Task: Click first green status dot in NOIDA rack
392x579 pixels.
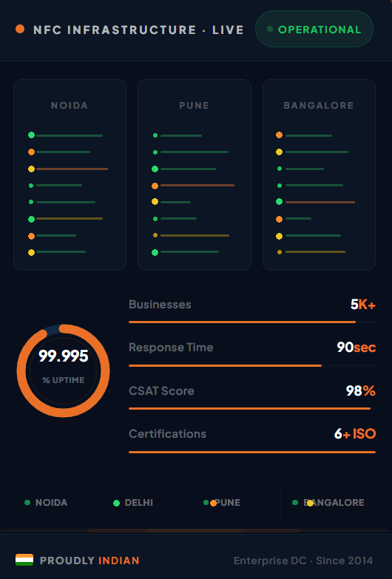Action: [31, 135]
